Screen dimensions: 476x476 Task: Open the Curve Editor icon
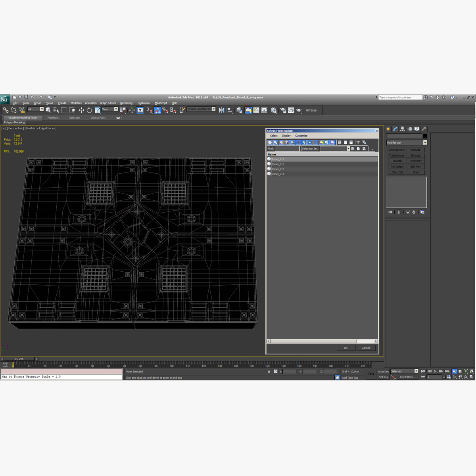click(256, 110)
